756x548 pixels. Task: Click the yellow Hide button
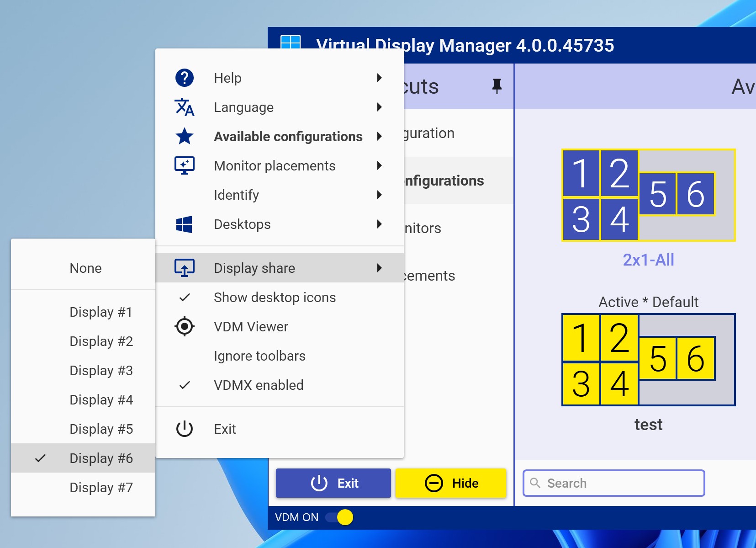tap(451, 483)
